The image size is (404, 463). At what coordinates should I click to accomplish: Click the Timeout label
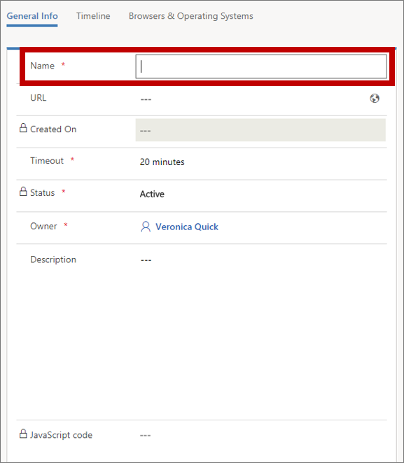tap(47, 161)
